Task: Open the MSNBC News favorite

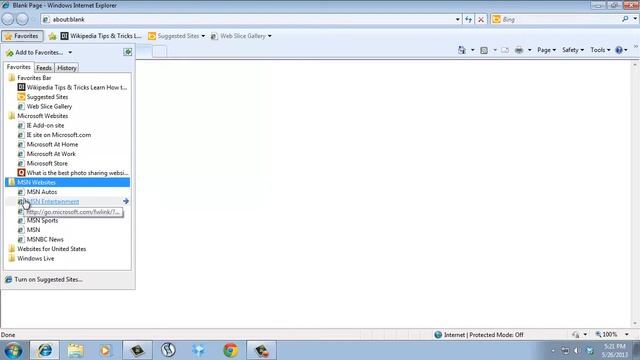Action: [x=41, y=240]
